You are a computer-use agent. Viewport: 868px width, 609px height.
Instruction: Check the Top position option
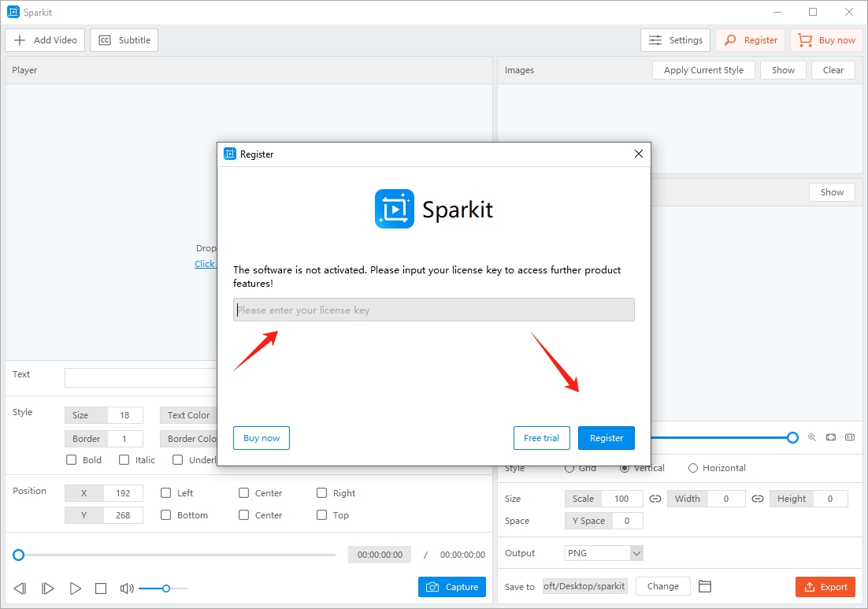[x=321, y=514]
